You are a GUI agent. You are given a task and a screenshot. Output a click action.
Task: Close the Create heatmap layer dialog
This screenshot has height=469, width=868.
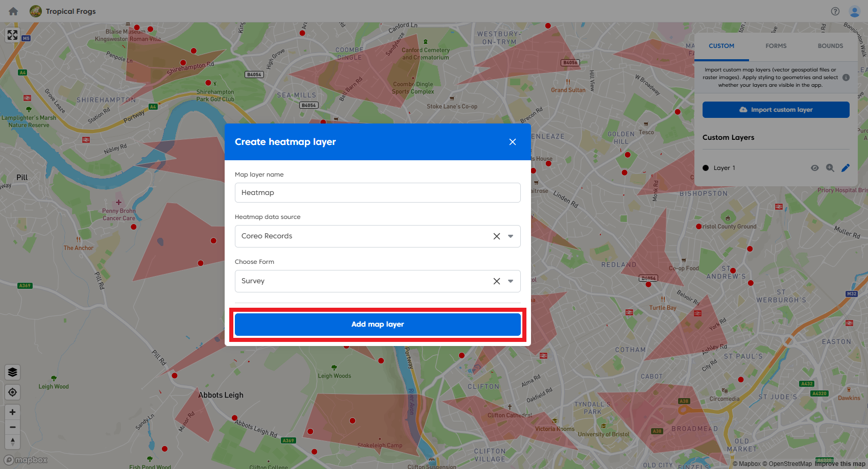513,142
